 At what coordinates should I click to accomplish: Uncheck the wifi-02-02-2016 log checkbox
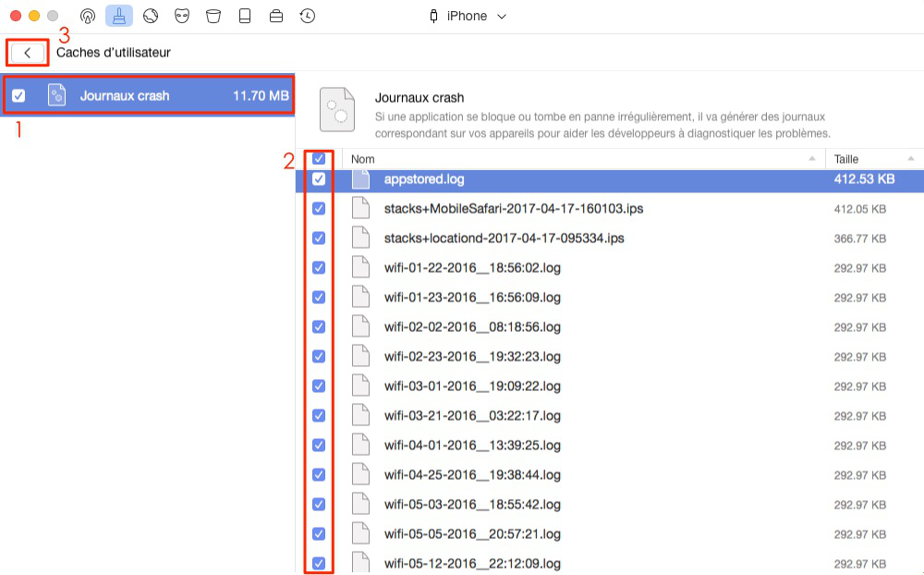click(x=319, y=326)
